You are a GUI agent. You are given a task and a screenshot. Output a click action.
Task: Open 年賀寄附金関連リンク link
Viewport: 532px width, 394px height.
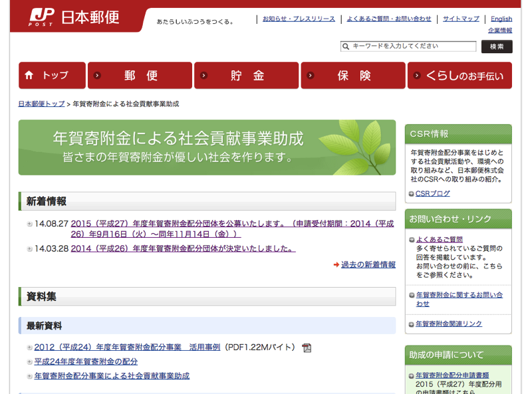(448, 324)
